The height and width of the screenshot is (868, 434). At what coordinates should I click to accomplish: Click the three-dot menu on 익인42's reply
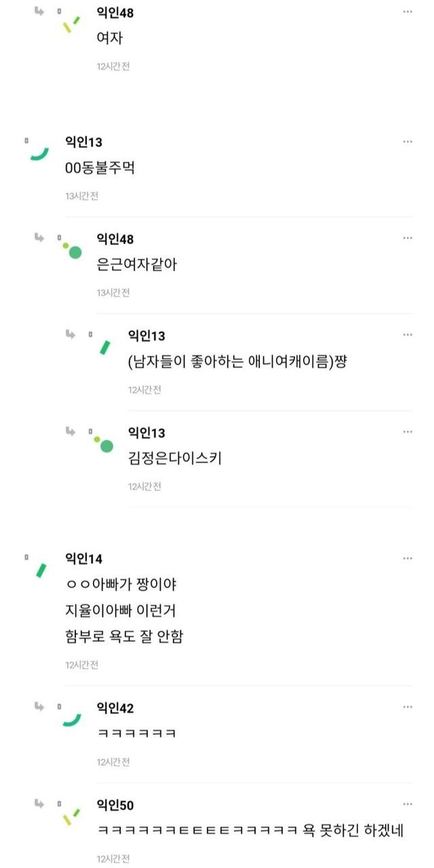point(407,707)
